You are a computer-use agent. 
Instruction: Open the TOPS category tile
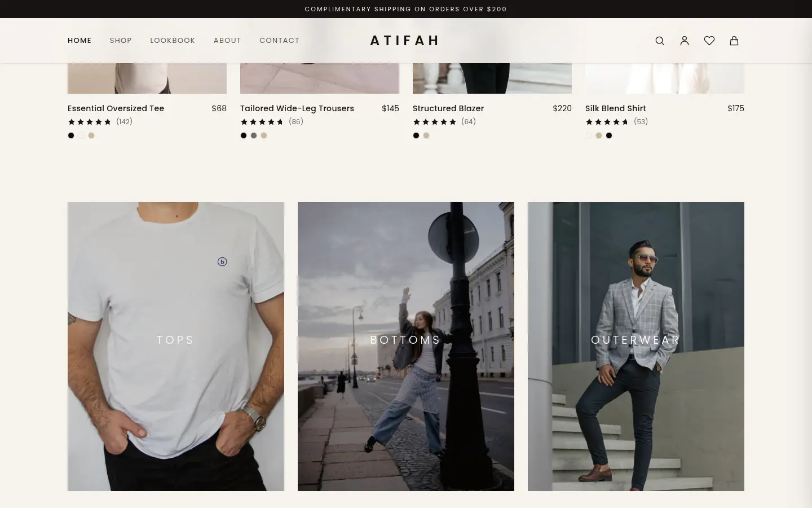[176, 347]
